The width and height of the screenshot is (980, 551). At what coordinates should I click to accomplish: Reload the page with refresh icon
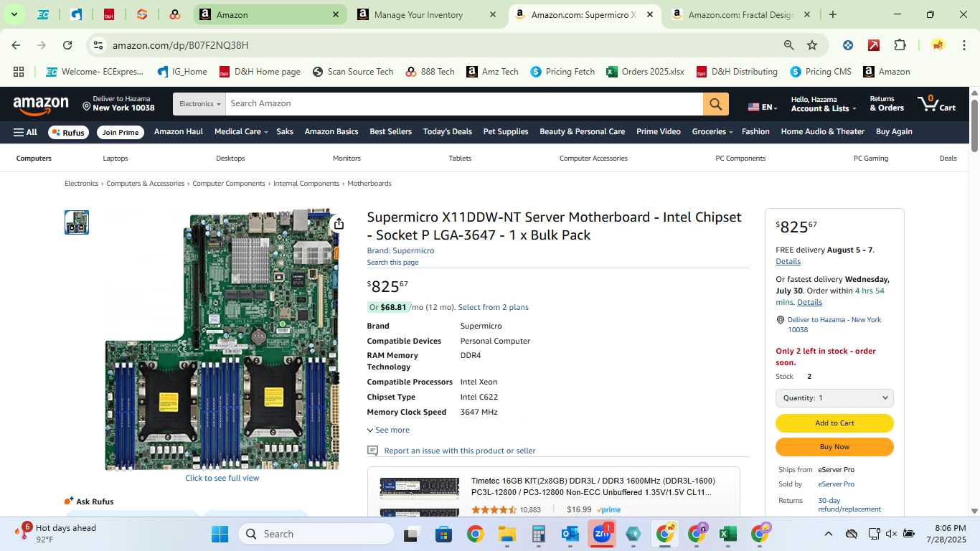tap(67, 45)
